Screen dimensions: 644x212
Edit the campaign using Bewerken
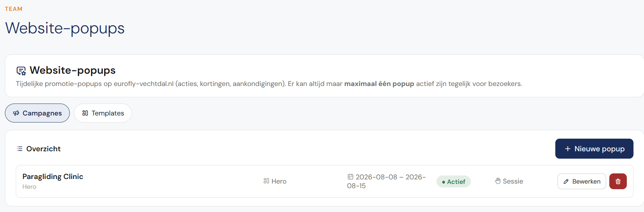point(582,181)
